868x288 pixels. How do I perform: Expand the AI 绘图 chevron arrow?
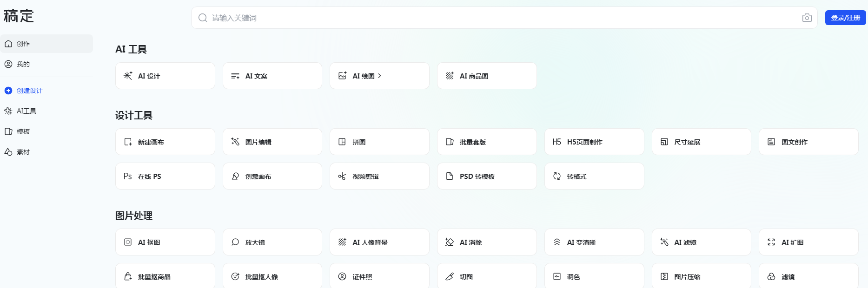click(380, 76)
